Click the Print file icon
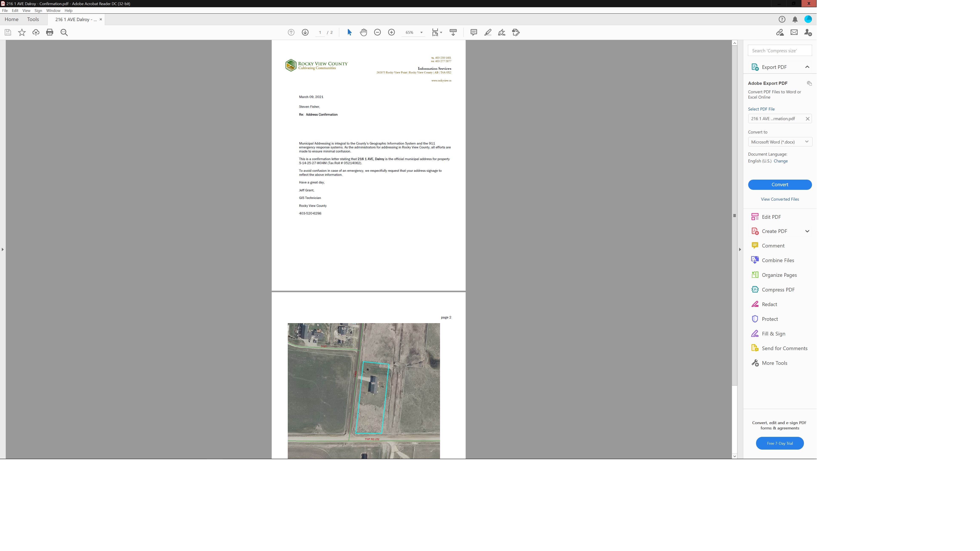980x551 pixels. [50, 32]
